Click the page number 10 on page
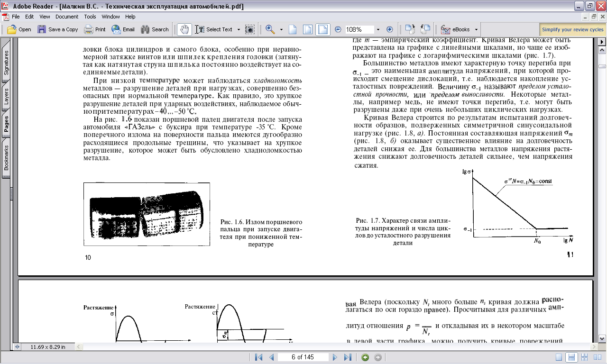 (88, 258)
